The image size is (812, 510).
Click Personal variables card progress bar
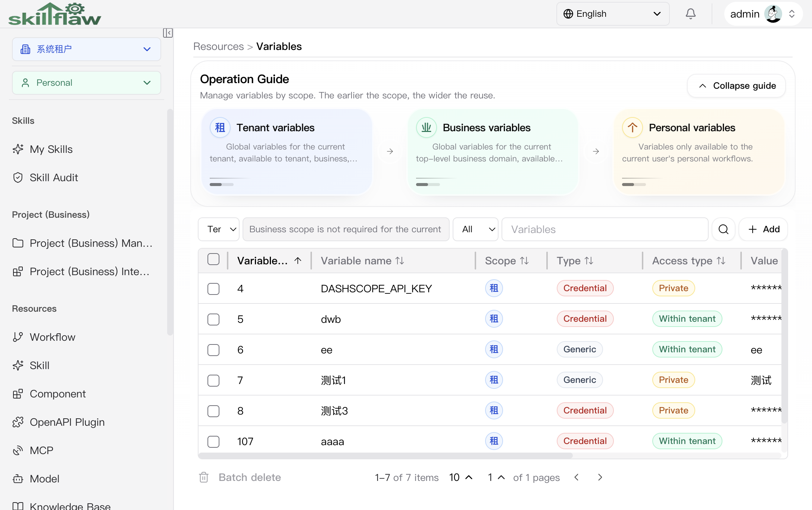[634, 185]
